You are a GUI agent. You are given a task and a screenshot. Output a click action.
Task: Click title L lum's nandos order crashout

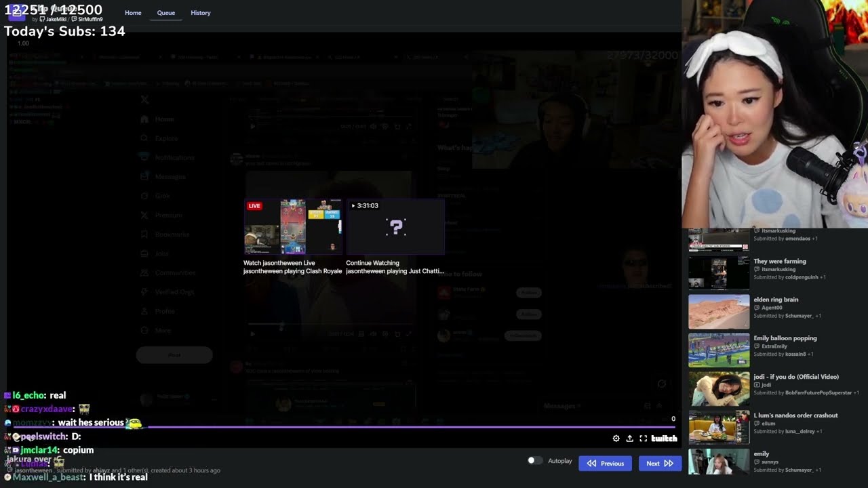(x=795, y=415)
